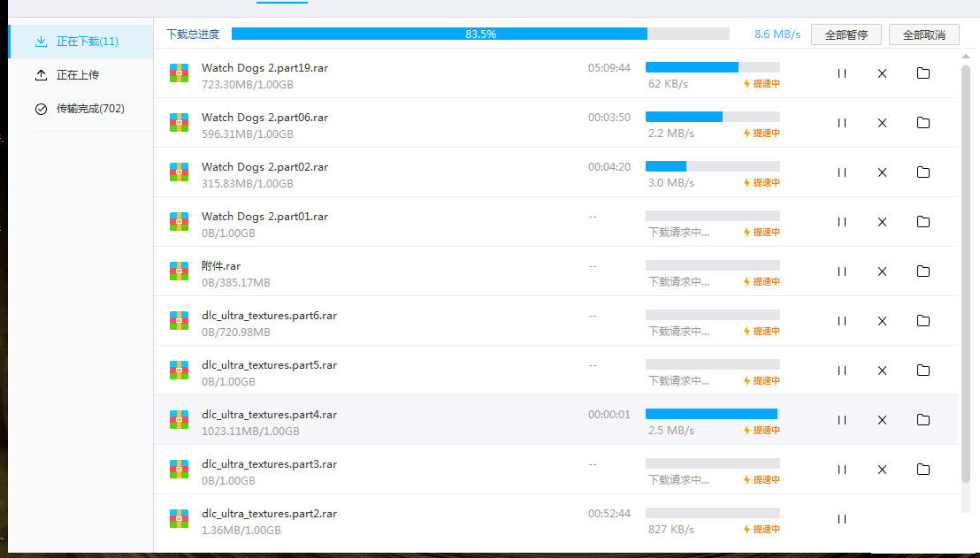This screenshot has height=558, width=980.
Task: Click rar file icon of Watch Dogs 2.part19.rar
Action: coord(179,73)
